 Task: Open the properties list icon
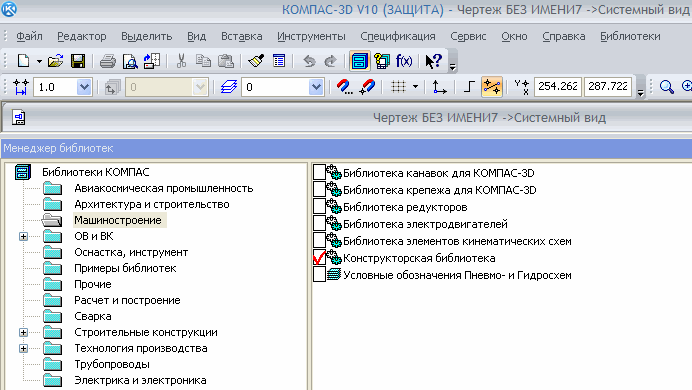point(279,61)
